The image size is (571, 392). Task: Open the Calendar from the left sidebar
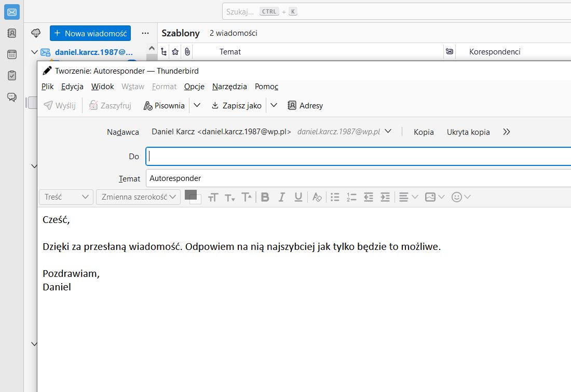(x=11, y=54)
